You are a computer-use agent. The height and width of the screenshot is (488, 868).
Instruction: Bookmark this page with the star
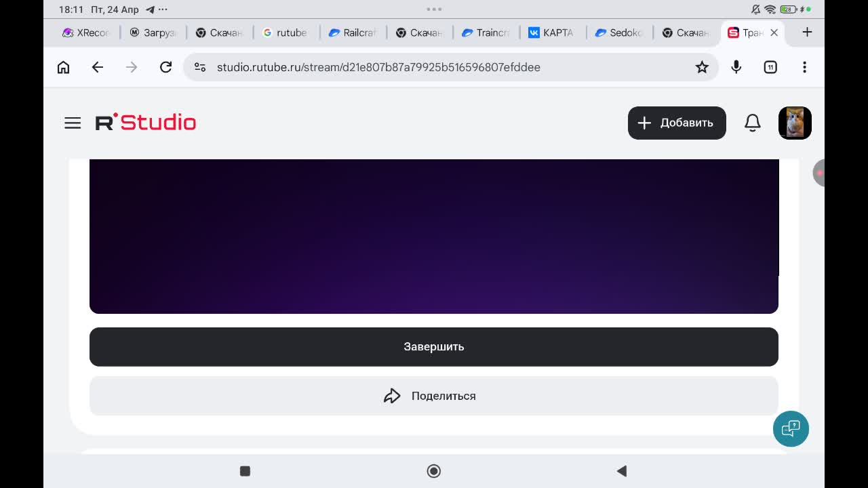702,67
